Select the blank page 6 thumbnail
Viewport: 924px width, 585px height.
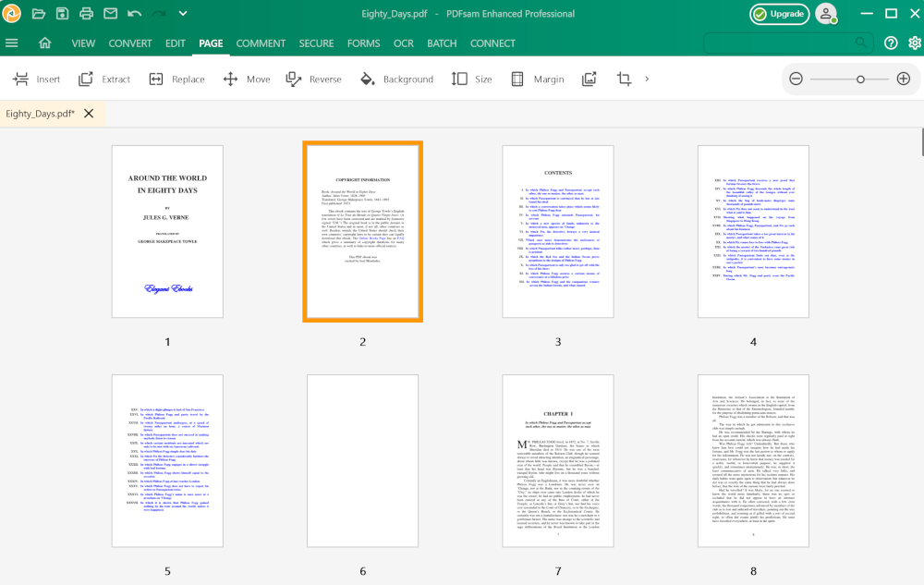pyautogui.click(x=362, y=460)
